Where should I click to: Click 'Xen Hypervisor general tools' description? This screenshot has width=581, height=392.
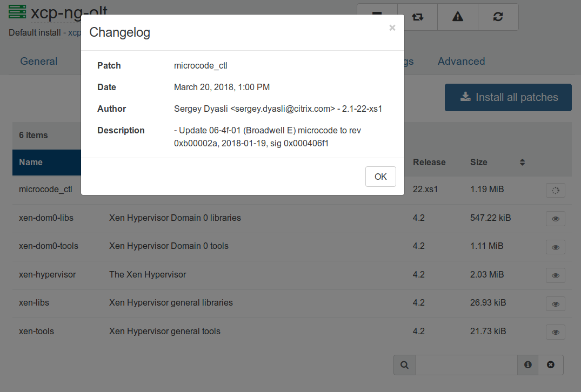click(x=164, y=331)
